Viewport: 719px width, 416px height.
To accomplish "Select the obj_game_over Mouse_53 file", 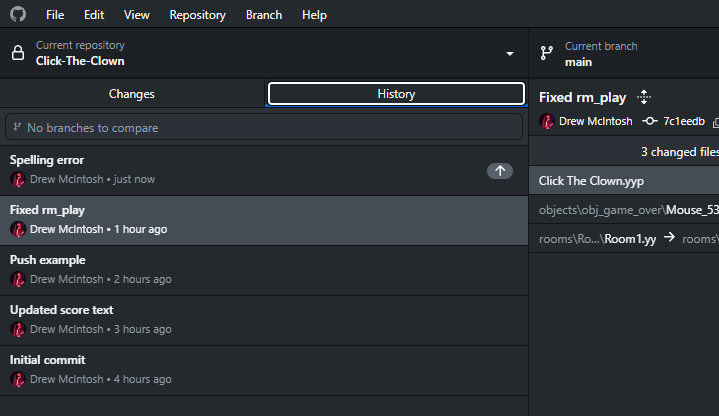I will (624, 210).
